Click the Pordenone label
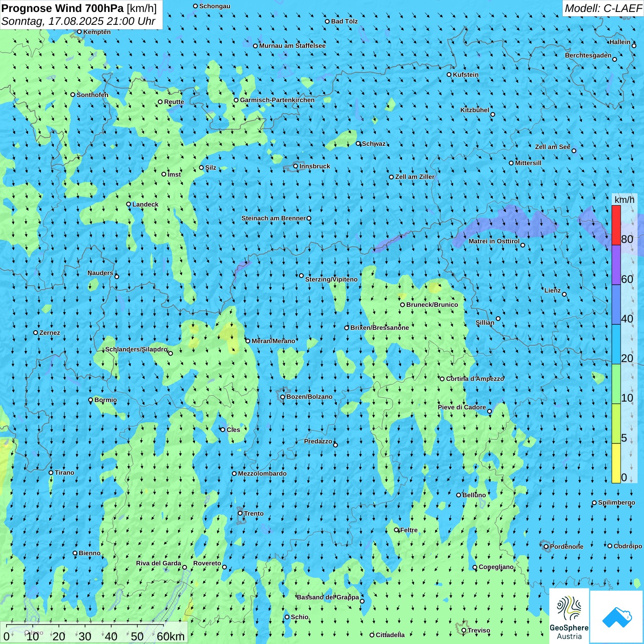Image resolution: width=644 pixels, height=644 pixels. pyautogui.click(x=567, y=546)
